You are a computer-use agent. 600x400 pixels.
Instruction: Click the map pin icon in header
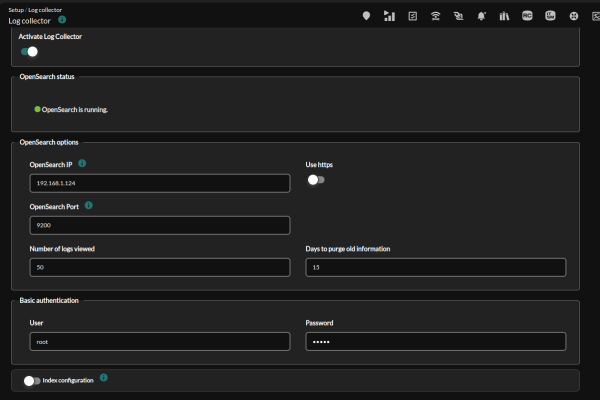coord(366,16)
